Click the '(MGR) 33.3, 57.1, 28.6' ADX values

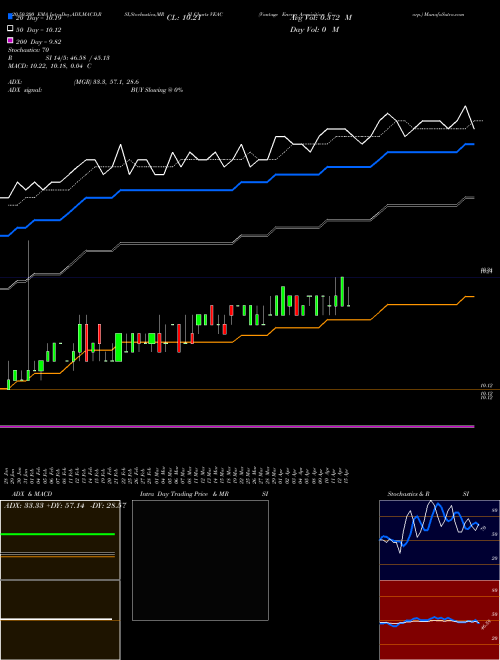coord(106,82)
